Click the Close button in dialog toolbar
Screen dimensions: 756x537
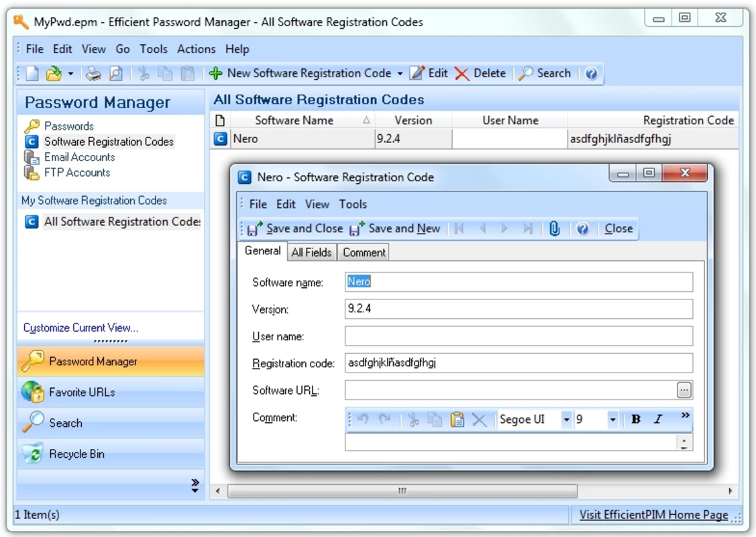click(618, 229)
